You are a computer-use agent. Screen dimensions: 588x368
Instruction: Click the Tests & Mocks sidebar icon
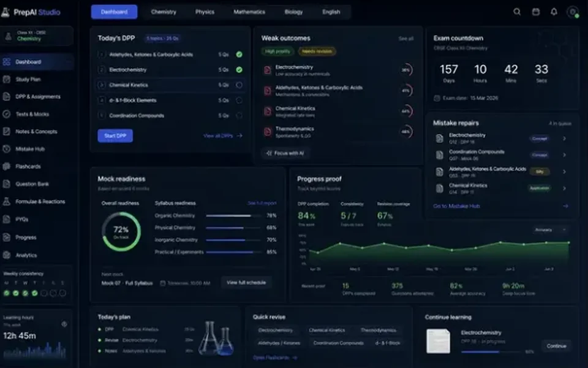tap(6, 114)
